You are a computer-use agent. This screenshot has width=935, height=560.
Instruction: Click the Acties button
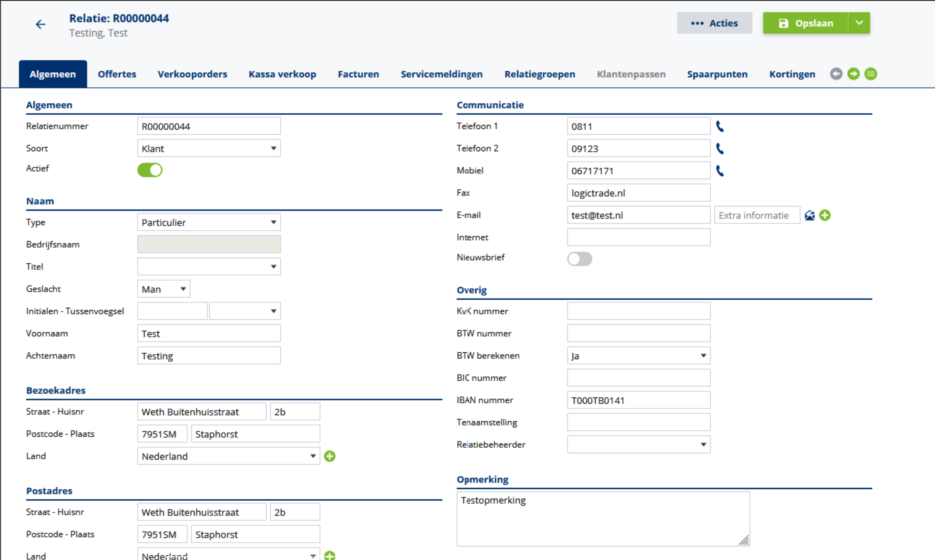pyautogui.click(x=714, y=23)
